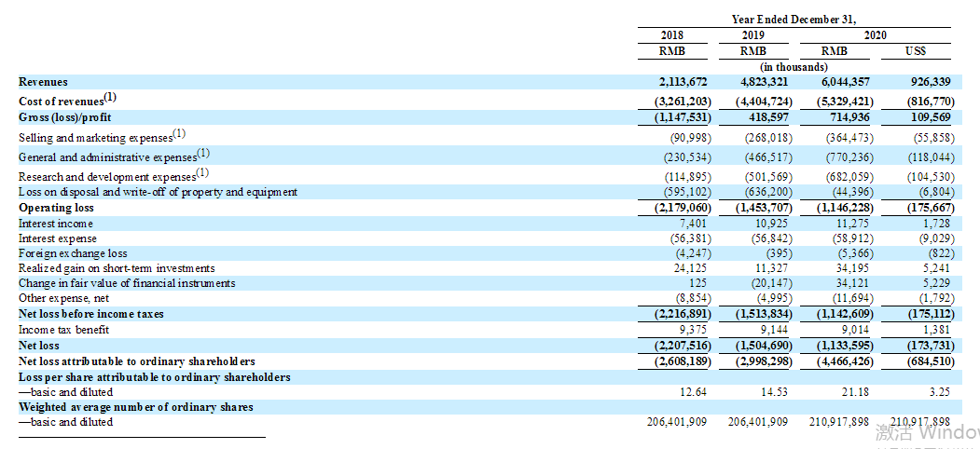Select Selling and marketing expenses label
The height and width of the screenshot is (449, 980).
[x=102, y=136]
